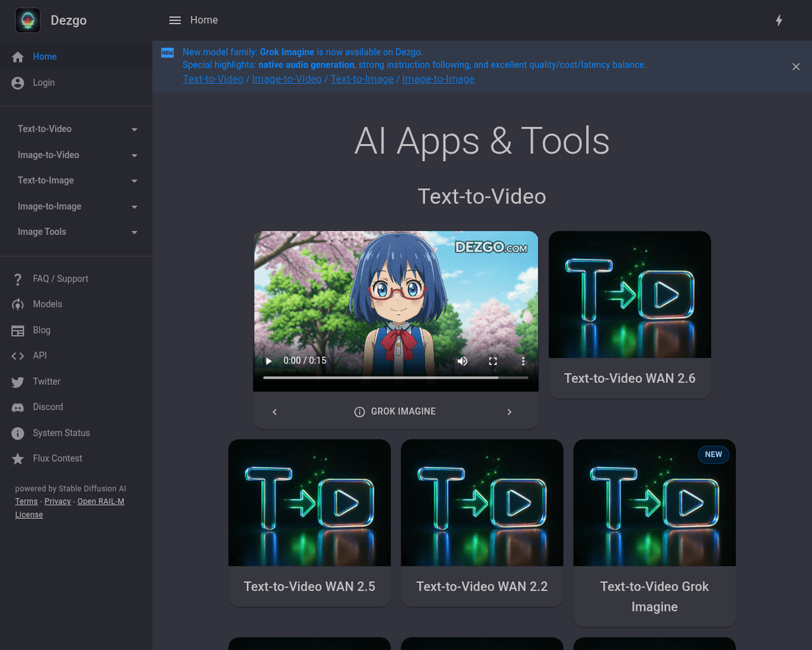Open the Twitter sidebar link
This screenshot has height=650, width=812.
pyautogui.click(x=46, y=381)
